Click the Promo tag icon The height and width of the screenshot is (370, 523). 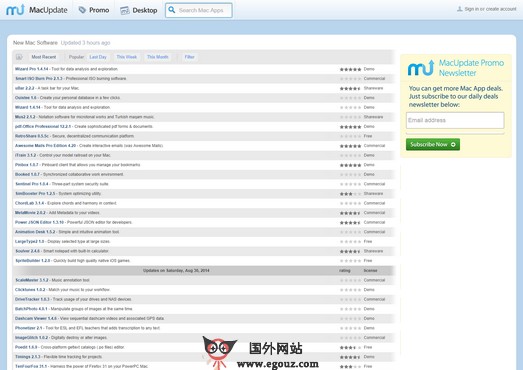click(x=82, y=10)
